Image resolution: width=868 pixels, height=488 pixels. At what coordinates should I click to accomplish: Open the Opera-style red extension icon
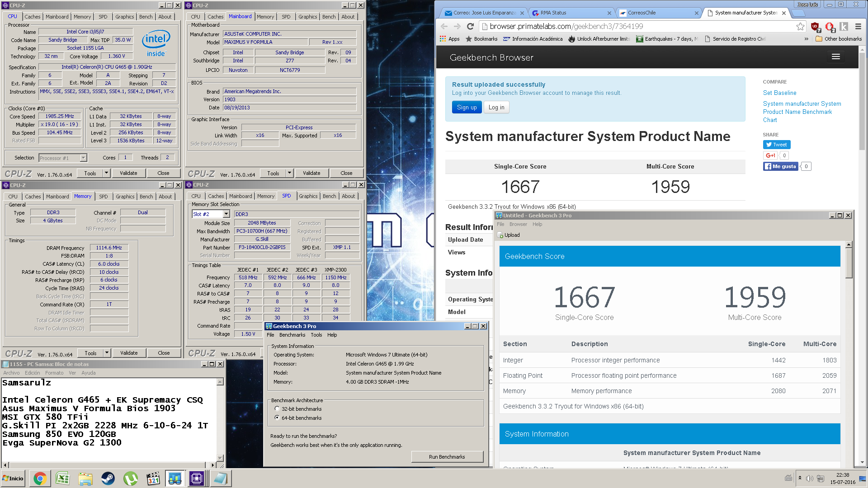tap(830, 27)
